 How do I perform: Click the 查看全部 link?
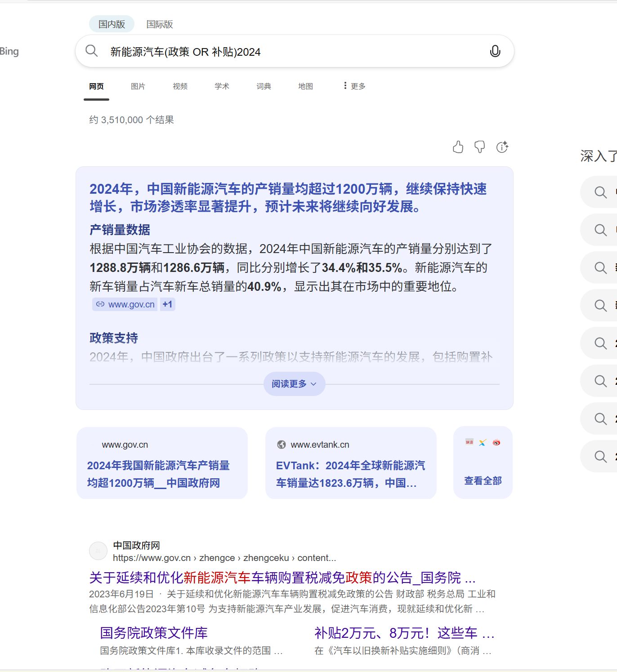coord(483,480)
